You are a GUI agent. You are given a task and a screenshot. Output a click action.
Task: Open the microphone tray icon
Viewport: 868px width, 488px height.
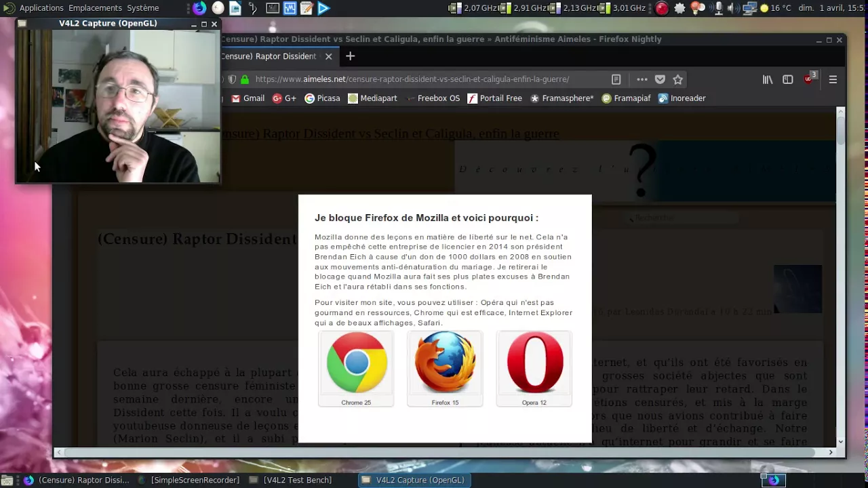coord(718,8)
